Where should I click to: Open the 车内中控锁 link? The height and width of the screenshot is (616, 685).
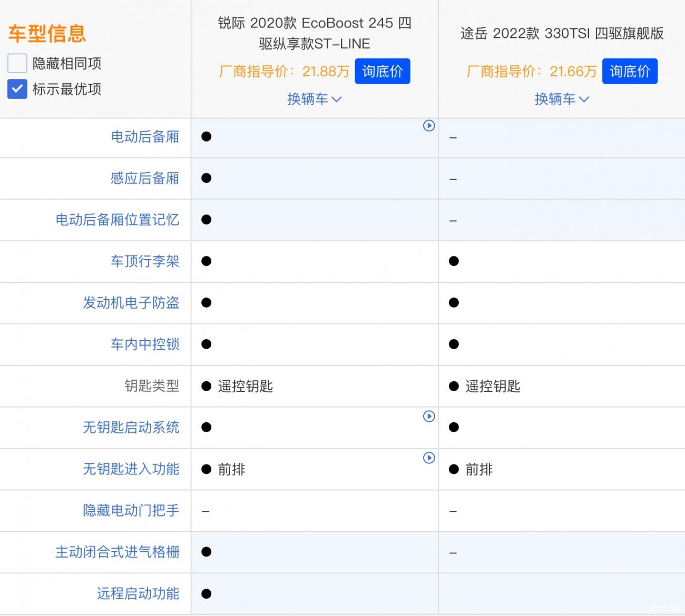[x=145, y=344]
